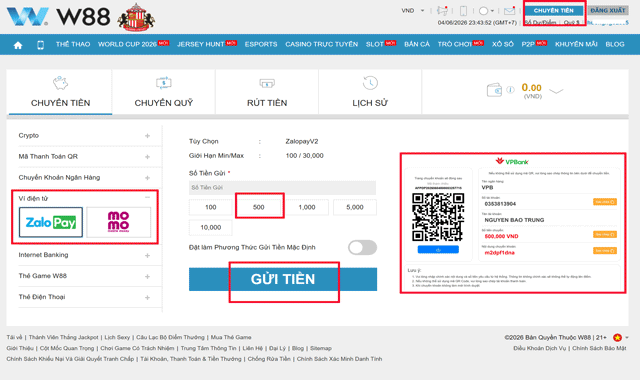Open Chính Sách Bảo Mật footer link
Screen dimensions: 640x380
coord(599,348)
